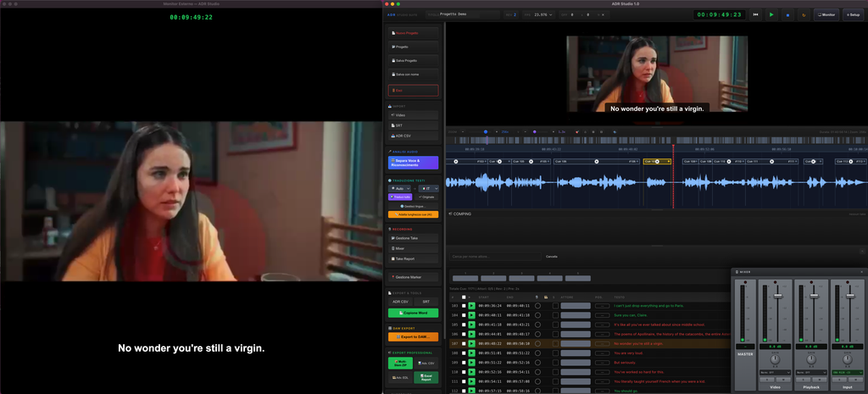Select the highlighted Cue 107 block on the timeline
Screen dimensions: 868x394
(x=657, y=162)
